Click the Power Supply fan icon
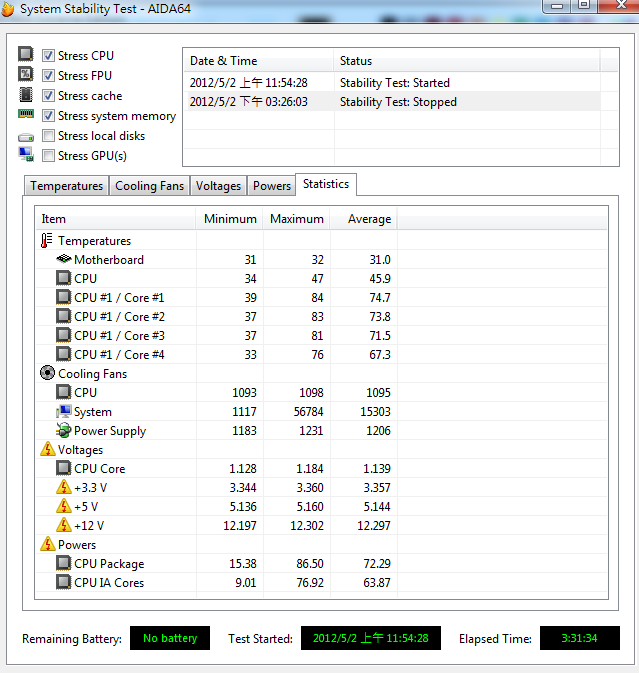Viewport: 639px width, 673px height. [x=64, y=430]
